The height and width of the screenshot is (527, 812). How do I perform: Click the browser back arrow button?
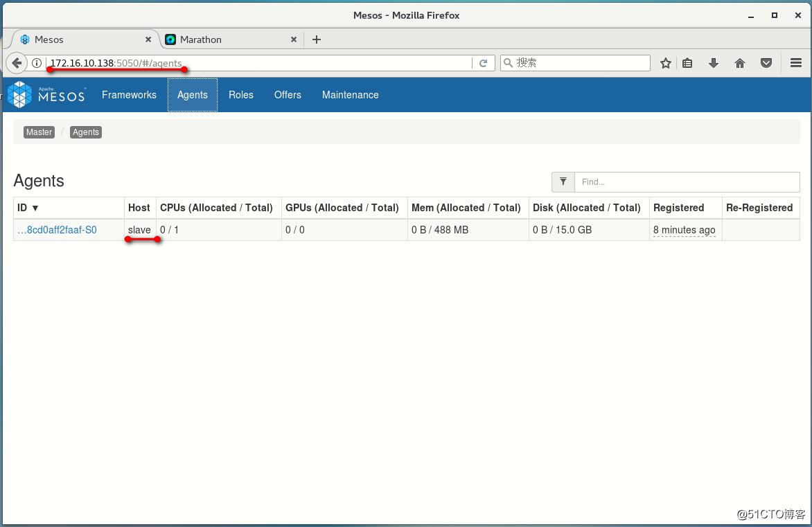coord(17,63)
